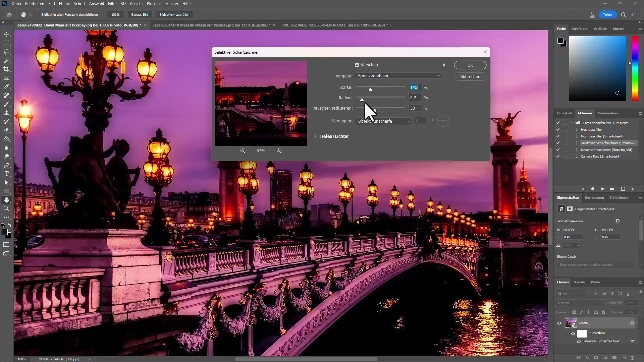Select the Brush tool
This screenshot has height=362, width=644.
[x=6, y=104]
